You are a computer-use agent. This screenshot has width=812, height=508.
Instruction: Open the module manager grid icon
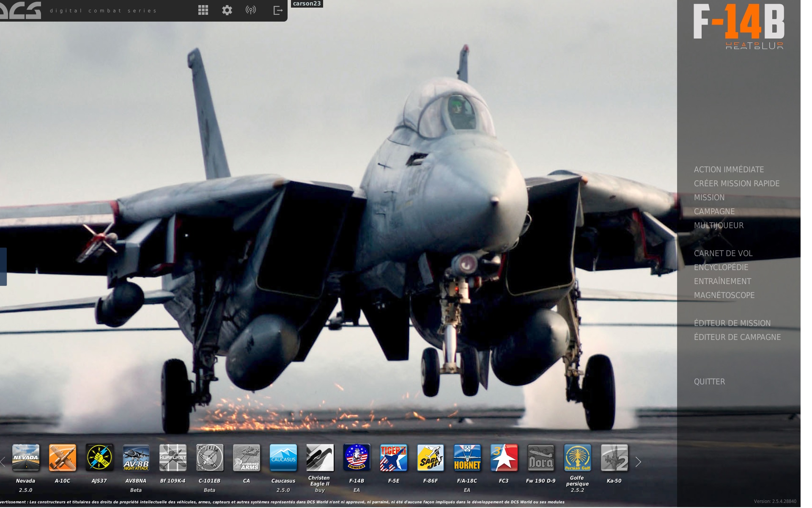coord(203,10)
